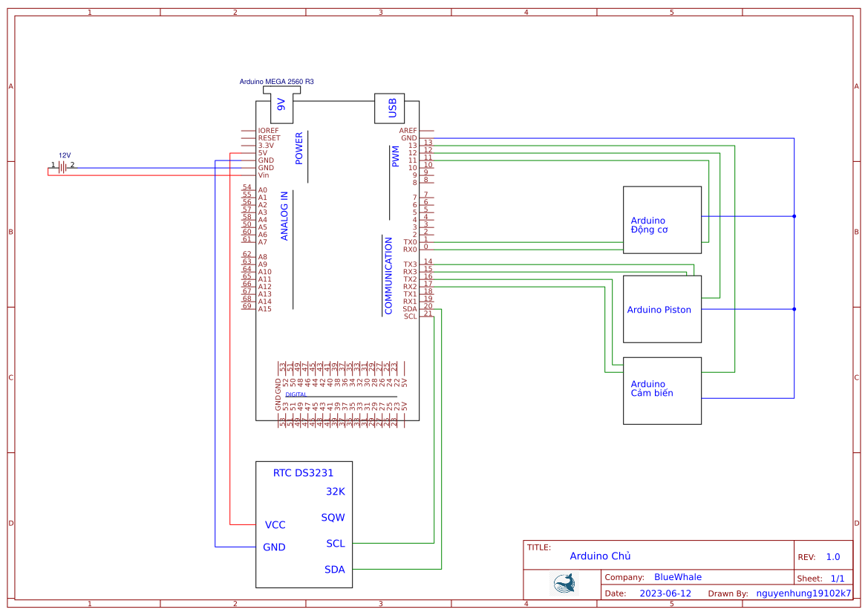The width and height of the screenshot is (868, 615).
Task: Select the Sheet 1/1 field
Action: click(x=821, y=576)
